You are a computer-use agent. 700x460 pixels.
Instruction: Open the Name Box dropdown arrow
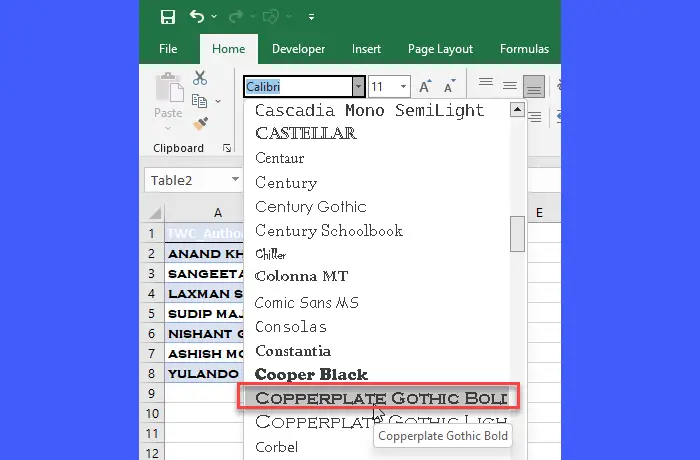(235, 180)
